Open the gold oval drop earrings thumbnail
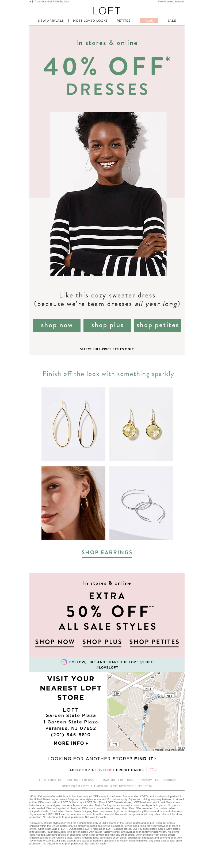Screen dimensions: 214x868 [x=73, y=424]
